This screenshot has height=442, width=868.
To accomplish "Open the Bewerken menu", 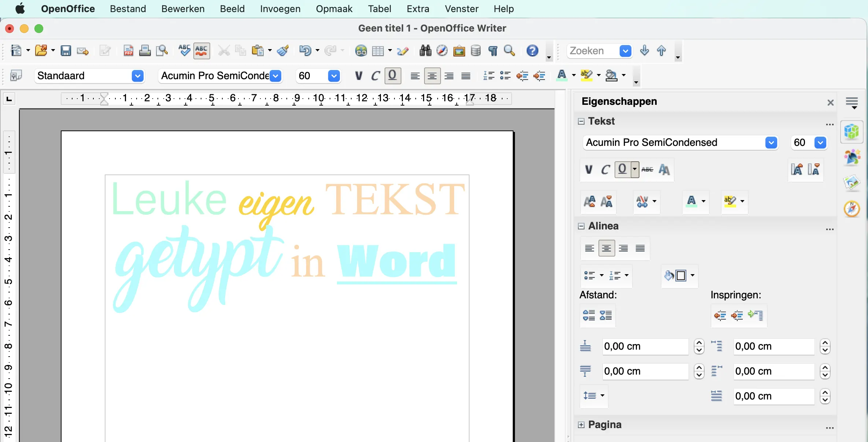I will pos(183,9).
